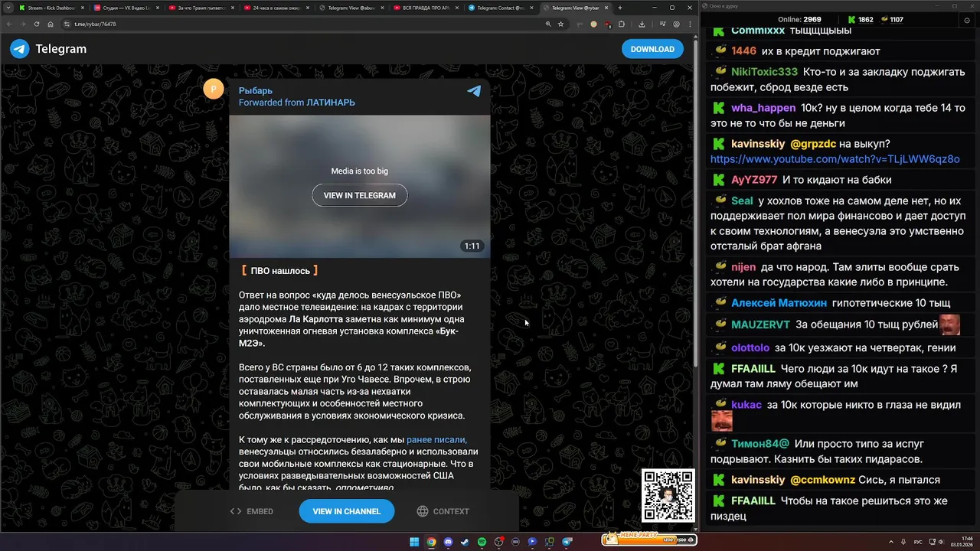Viewport: 980px width, 551px height.
Task: Open Chrome from taskbar
Action: tap(431, 542)
